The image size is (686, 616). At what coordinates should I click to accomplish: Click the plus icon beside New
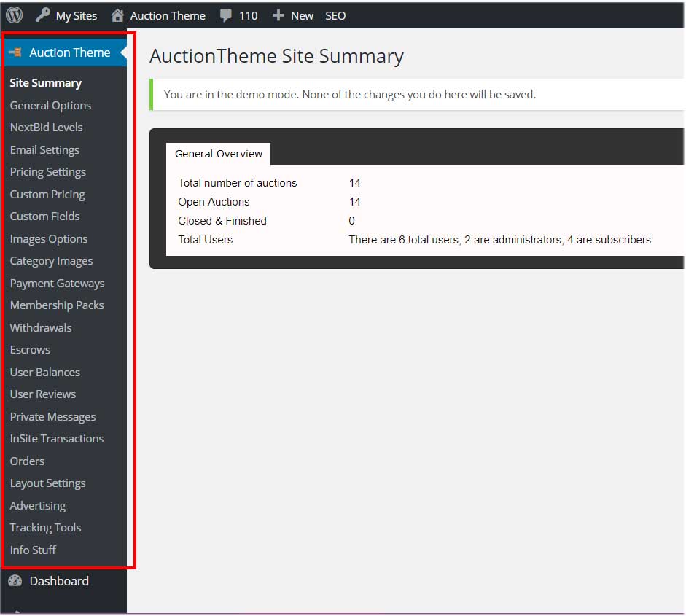click(x=278, y=16)
